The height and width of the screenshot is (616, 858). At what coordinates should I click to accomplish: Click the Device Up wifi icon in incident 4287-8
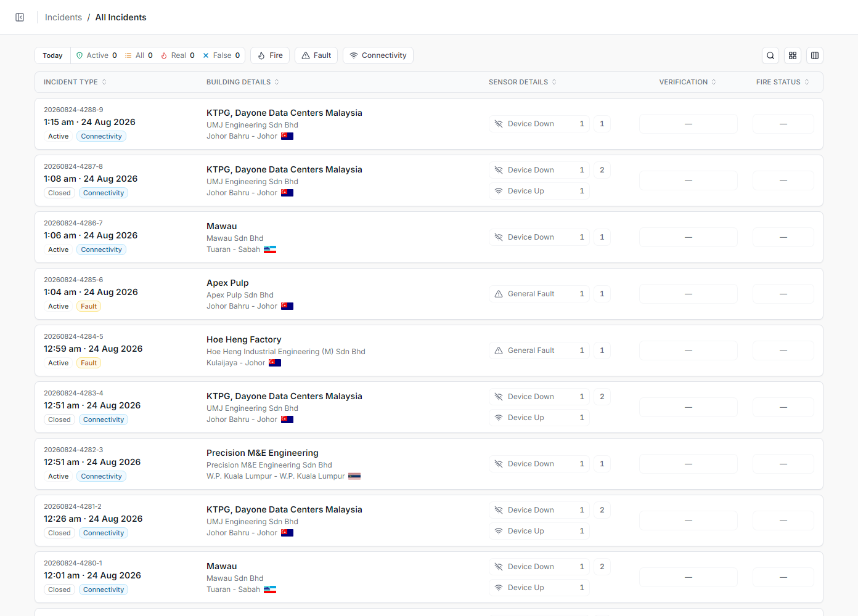pyautogui.click(x=499, y=191)
